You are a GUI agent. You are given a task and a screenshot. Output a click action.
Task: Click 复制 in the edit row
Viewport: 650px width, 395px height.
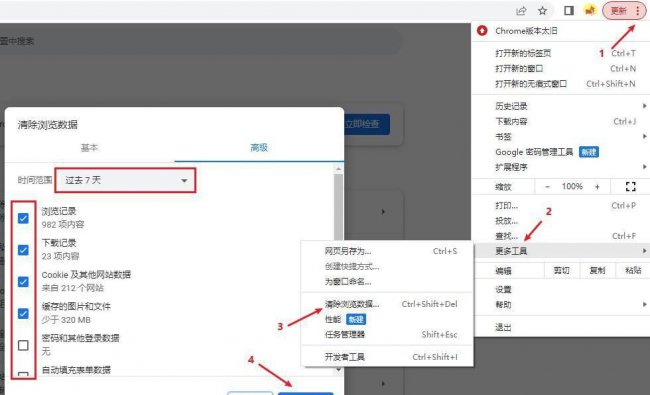597,271
